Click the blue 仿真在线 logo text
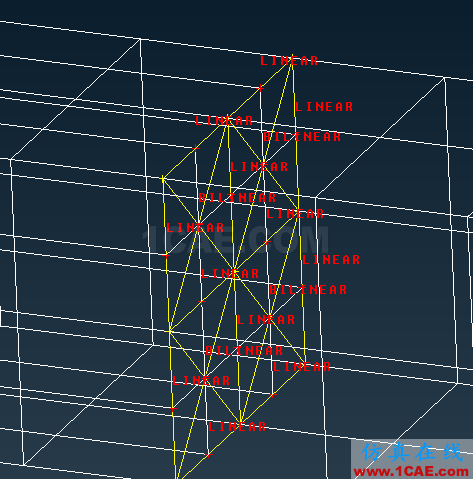The height and width of the screenshot is (479, 473). (x=412, y=453)
